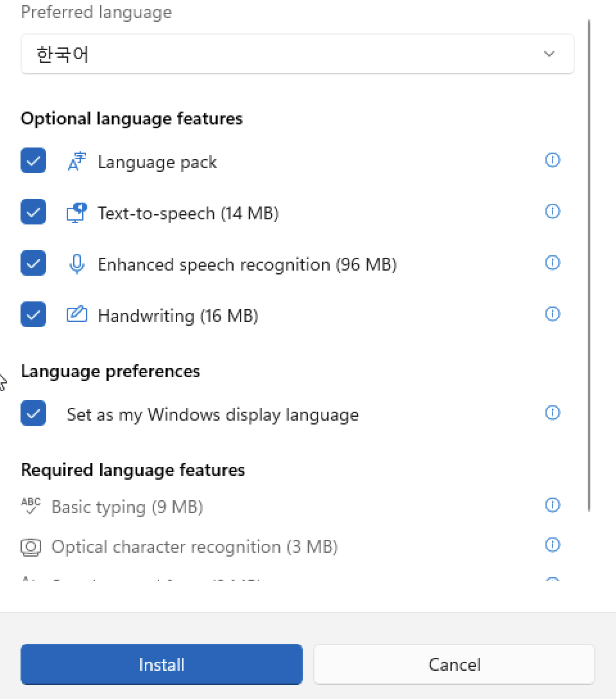616x699 pixels.
Task: Toggle Set as my Windows display language
Action: pyautogui.click(x=33, y=413)
